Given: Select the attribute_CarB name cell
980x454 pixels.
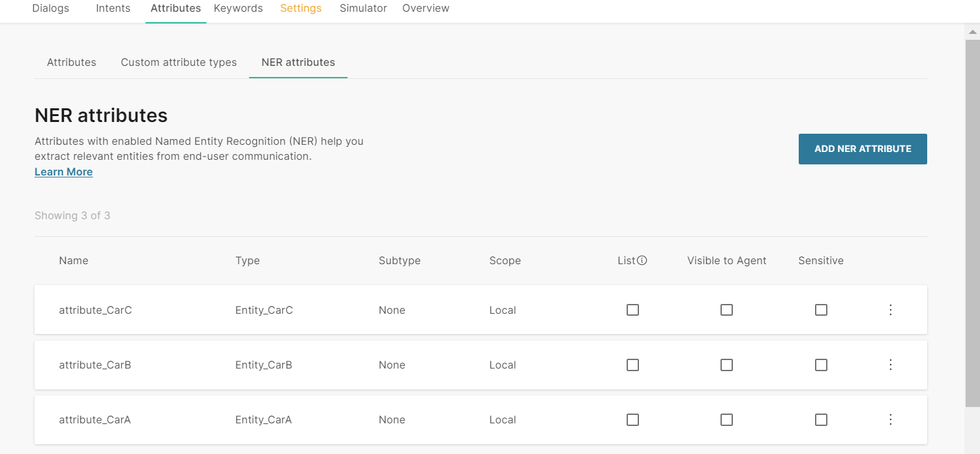Looking at the screenshot, I should click(x=95, y=365).
